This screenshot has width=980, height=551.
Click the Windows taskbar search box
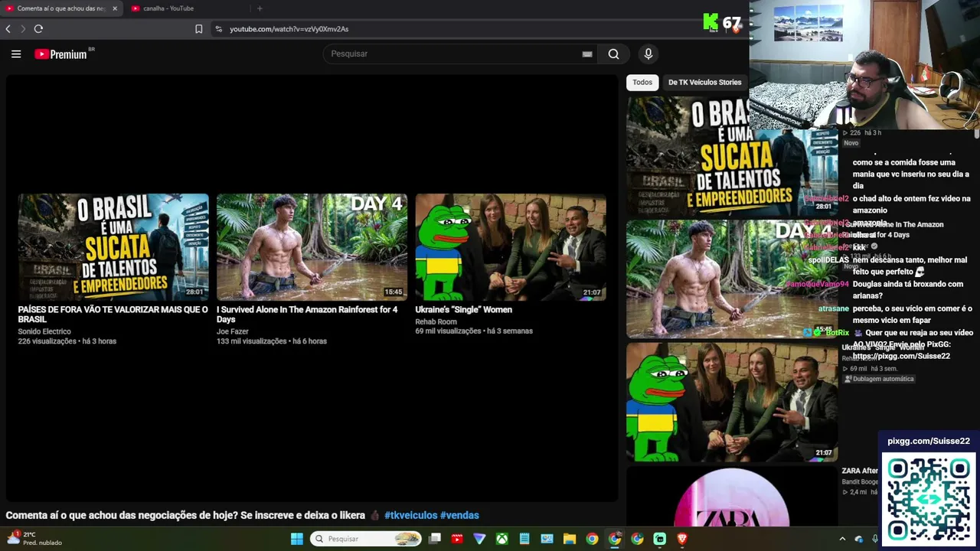click(366, 539)
